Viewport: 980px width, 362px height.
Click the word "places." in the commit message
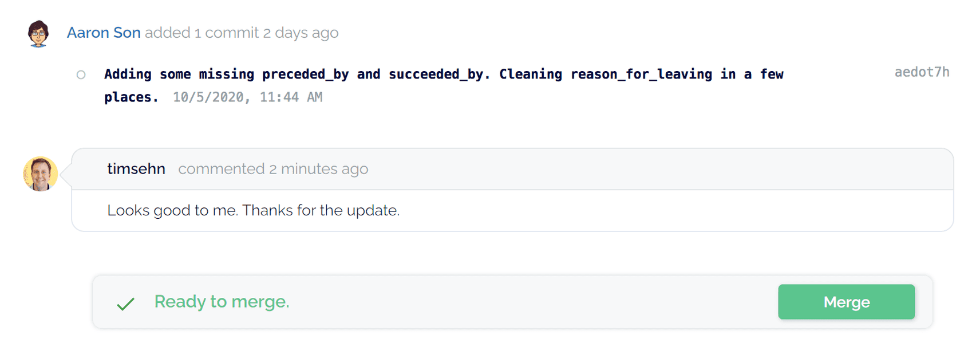[131, 97]
